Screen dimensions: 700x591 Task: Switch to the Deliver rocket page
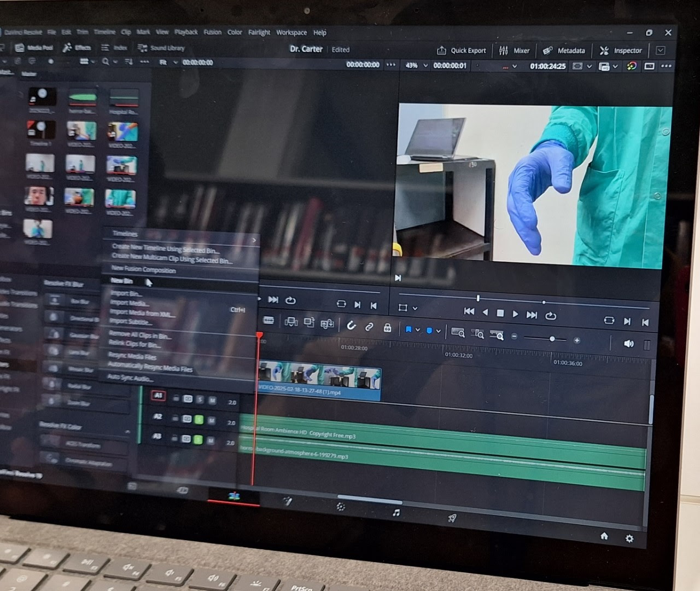[452, 518]
